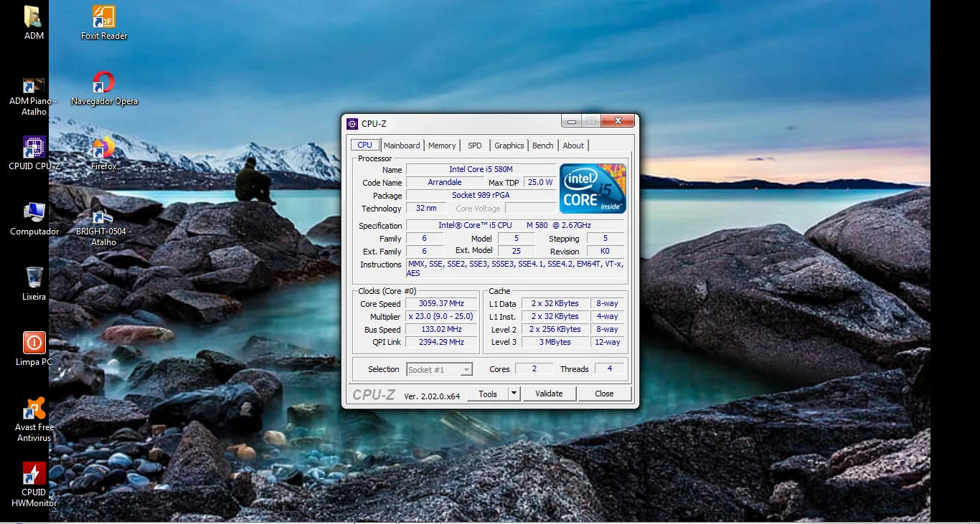Image resolution: width=980 pixels, height=524 pixels.
Task: Launch Navegador Opera desktop icon
Action: click(x=104, y=82)
